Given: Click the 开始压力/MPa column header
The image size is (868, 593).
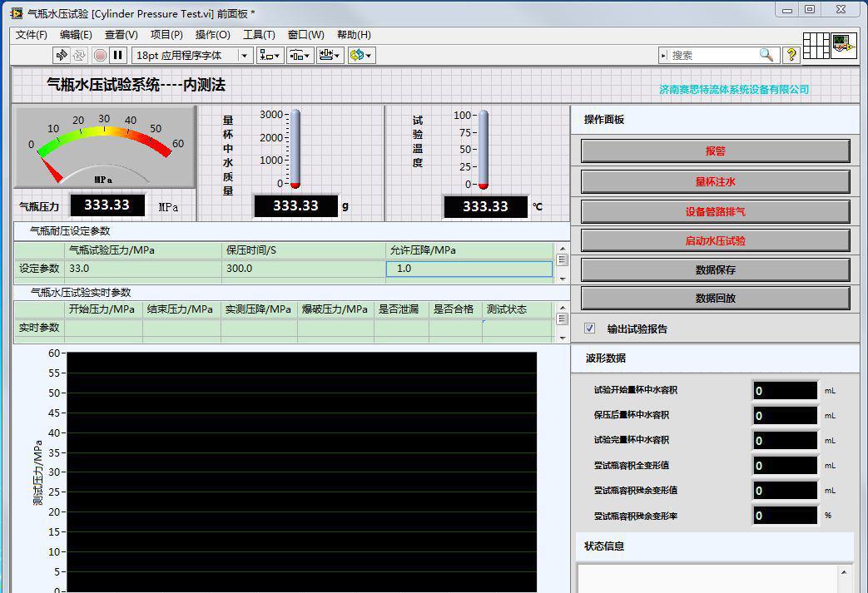Looking at the screenshot, I should click(x=103, y=309).
